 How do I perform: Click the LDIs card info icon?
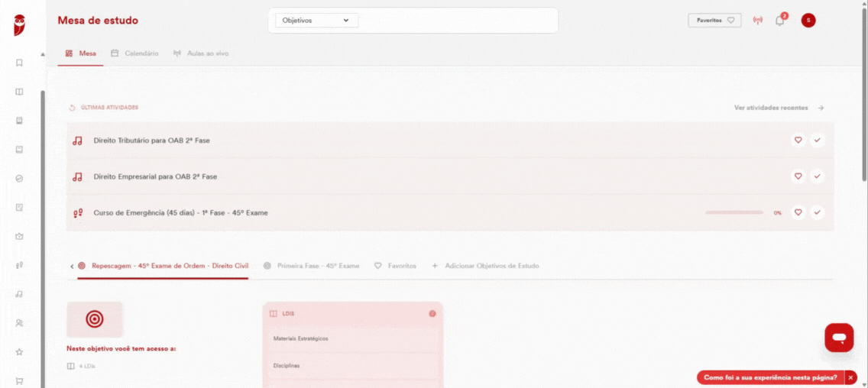click(x=432, y=313)
